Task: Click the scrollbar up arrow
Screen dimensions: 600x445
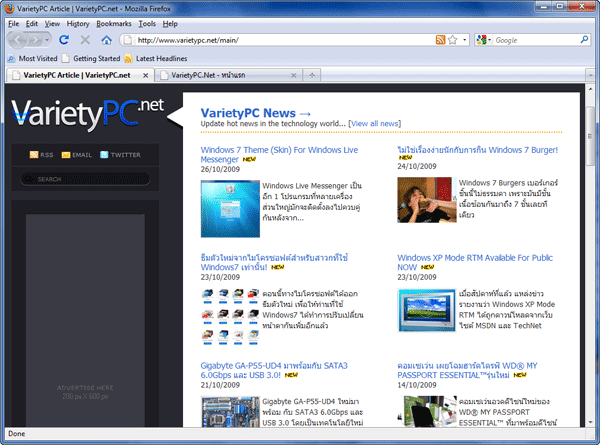Action: coord(590,89)
